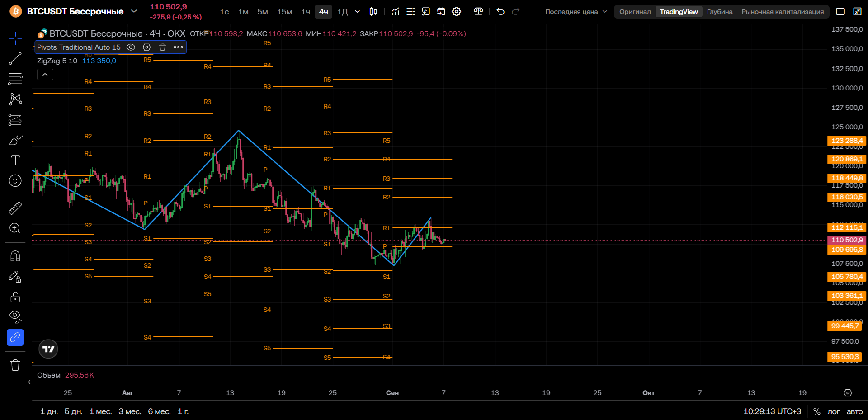Set range to 1 дн.
Image resolution: width=868 pixels, height=420 pixels.
(49, 411)
